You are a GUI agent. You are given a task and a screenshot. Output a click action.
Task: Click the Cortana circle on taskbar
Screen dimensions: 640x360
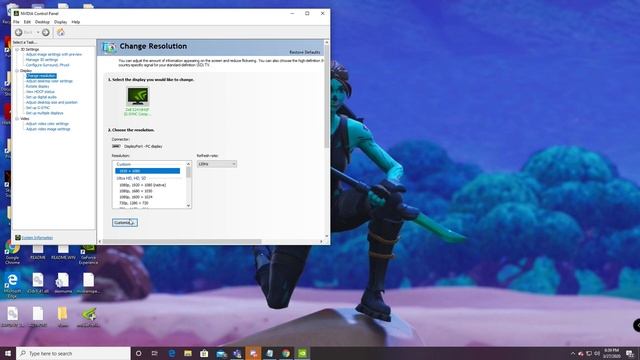[x=138, y=353]
